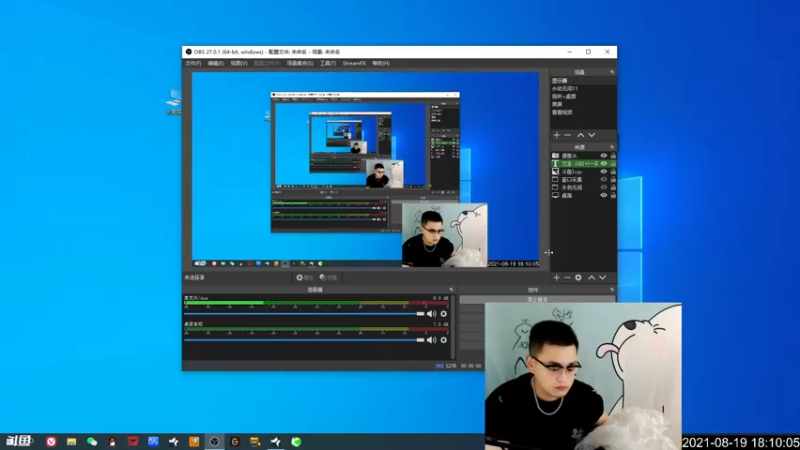Move source up in sources list

pyautogui.click(x=591, y=278)
